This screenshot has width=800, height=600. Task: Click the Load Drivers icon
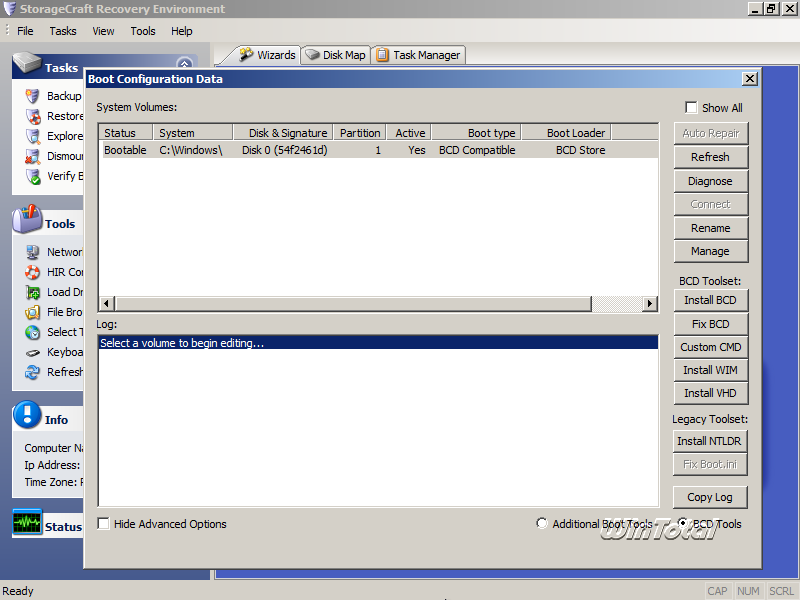tap(33, 292)
